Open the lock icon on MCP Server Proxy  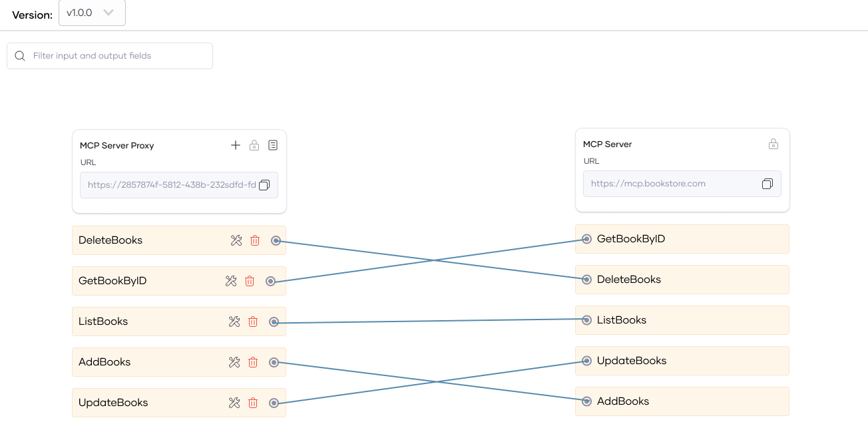tap(254, 144)
